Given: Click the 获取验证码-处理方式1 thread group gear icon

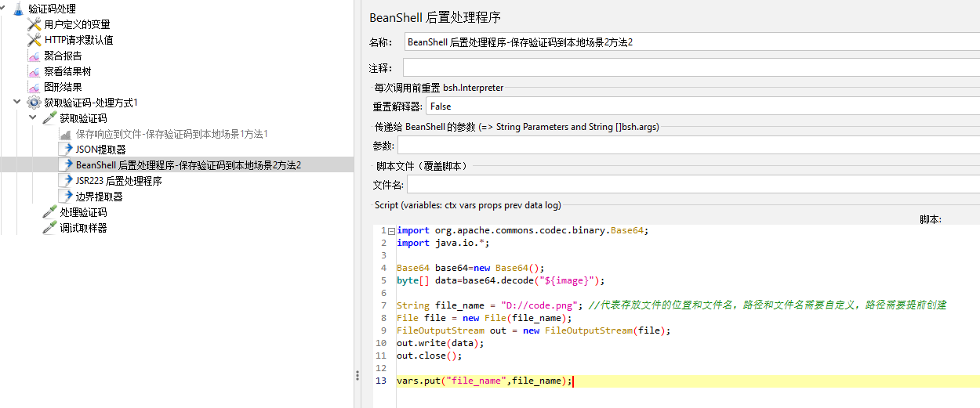Looking at the screenshot, I should pos(34,103).
